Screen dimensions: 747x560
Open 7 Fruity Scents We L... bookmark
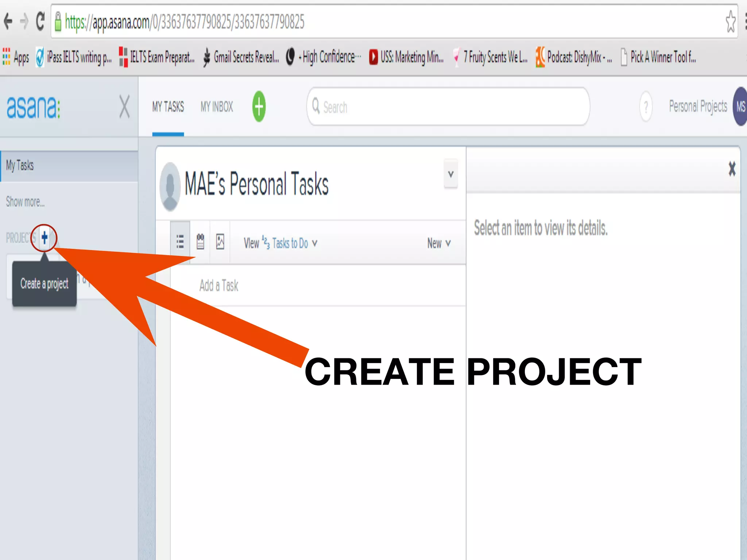pyautogui.click(x=490, y=57)
